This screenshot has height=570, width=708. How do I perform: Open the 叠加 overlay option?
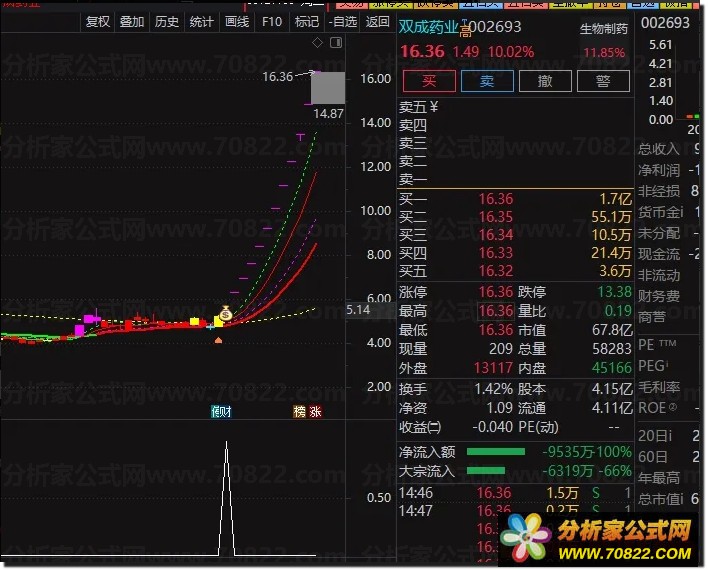point(132,22)
